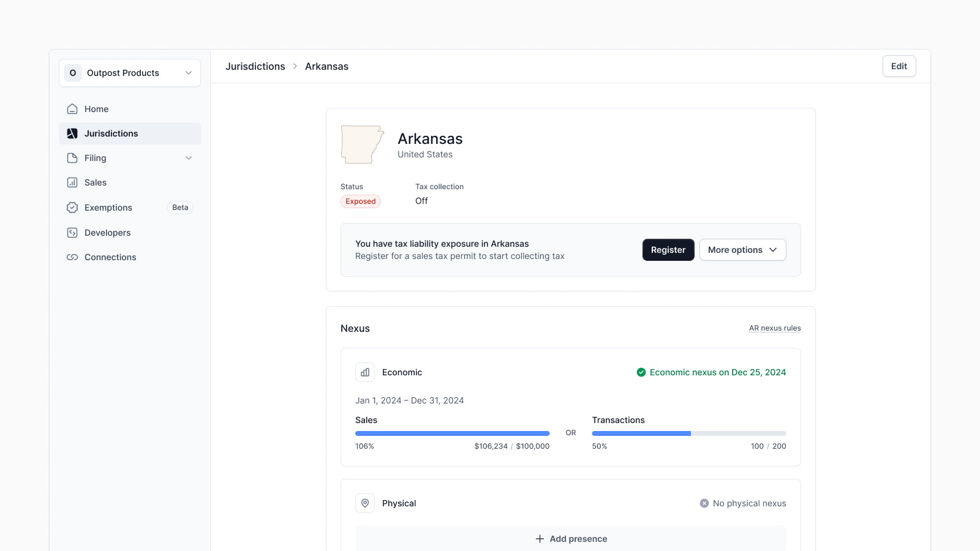
Task: Click the Economic nexus bar-chart icon
Action: [365, 372]
